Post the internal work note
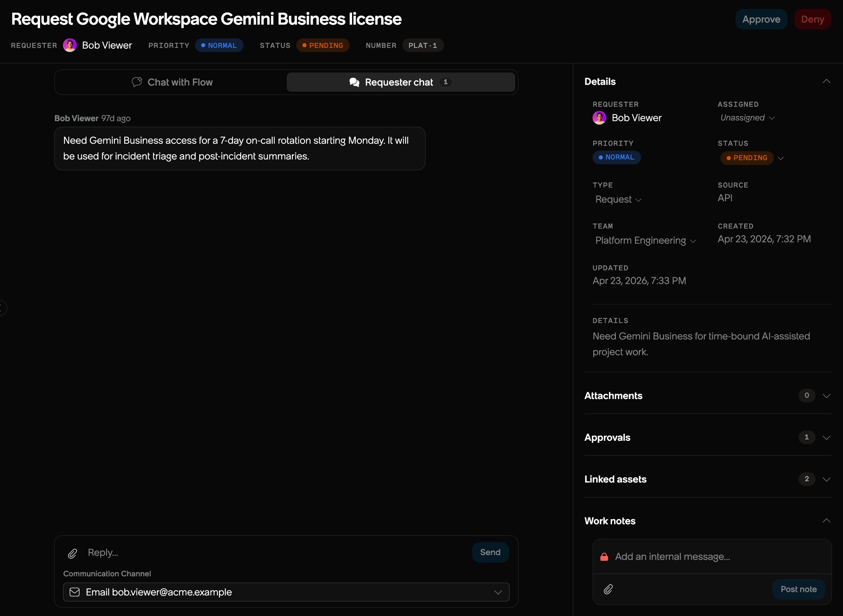Screen dimensions: 843x616 tap(798, 589)
